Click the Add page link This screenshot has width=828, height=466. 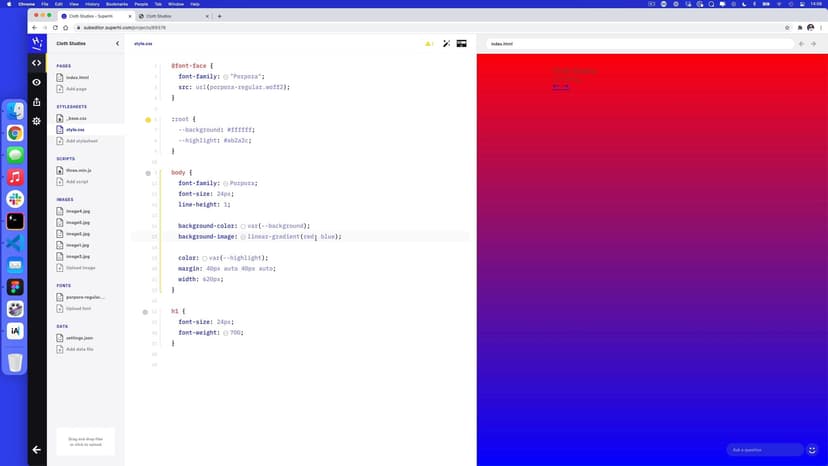coord(76,89)
